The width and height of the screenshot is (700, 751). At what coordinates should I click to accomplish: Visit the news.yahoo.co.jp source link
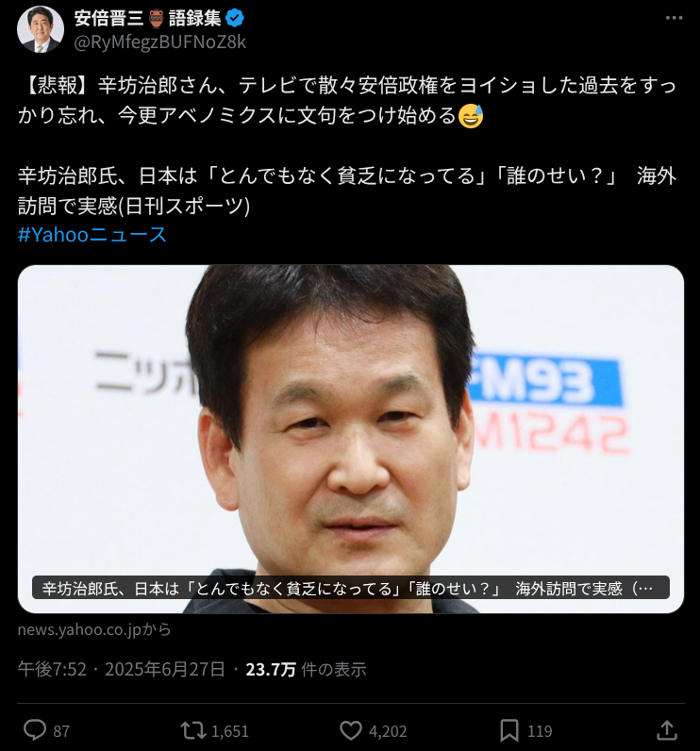tap(94, 629)
